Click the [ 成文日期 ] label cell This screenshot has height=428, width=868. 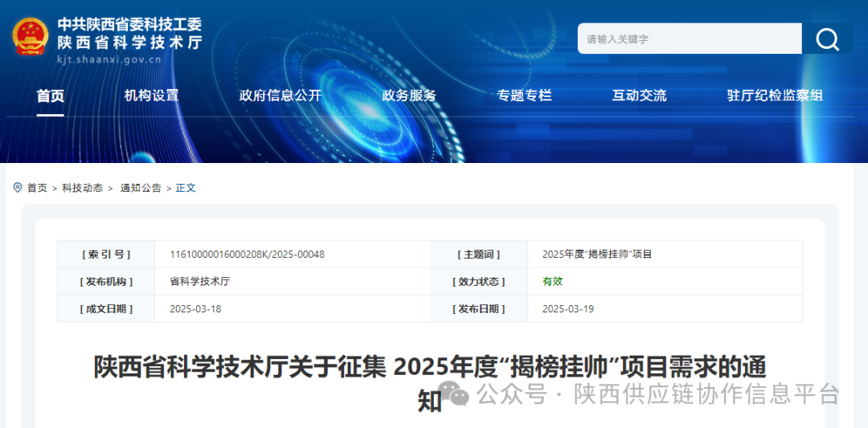[106, 308]
